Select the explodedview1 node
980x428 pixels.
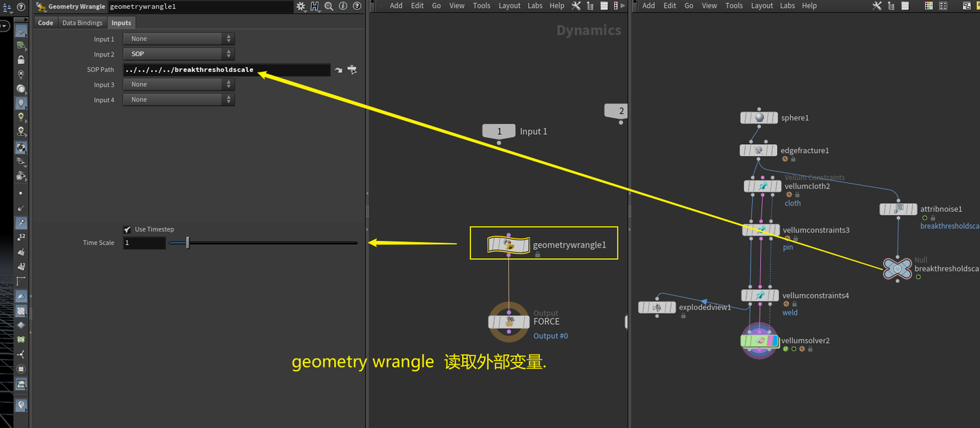pos(657,308)
